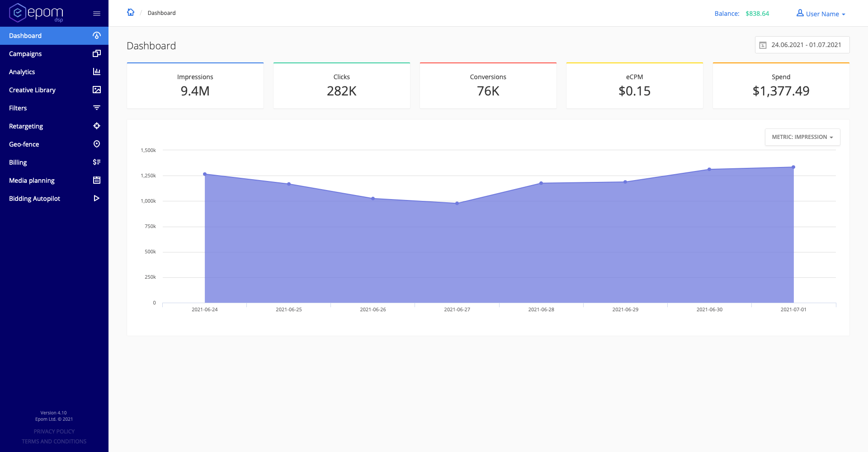The height and width of the screenshot is (452, 868).
Task: Go to Billing page
Action: pos(54,162)
